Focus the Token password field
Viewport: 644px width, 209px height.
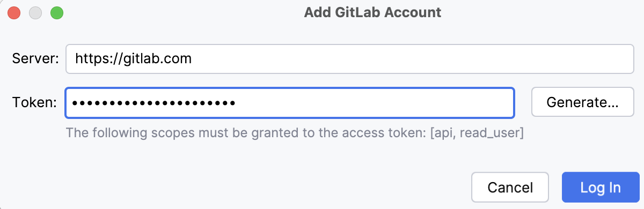pos(290,102)
